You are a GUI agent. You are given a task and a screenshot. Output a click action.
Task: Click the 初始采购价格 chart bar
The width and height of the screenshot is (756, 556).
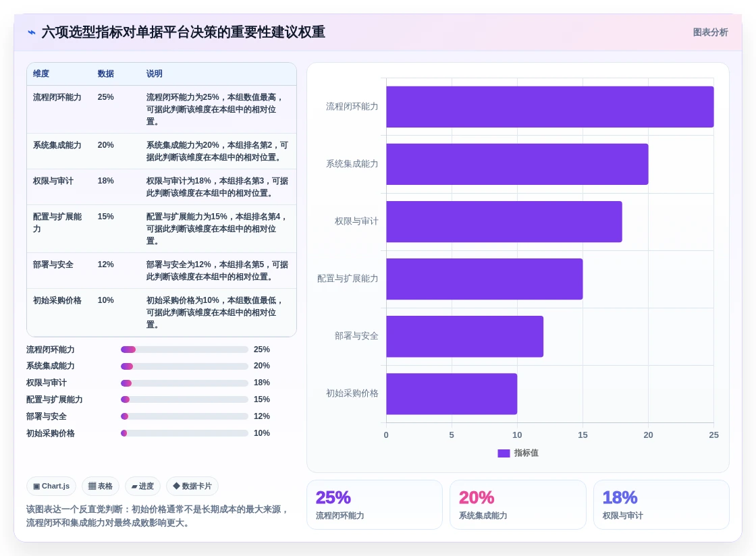pyautogui.click(x=452, y=393)
